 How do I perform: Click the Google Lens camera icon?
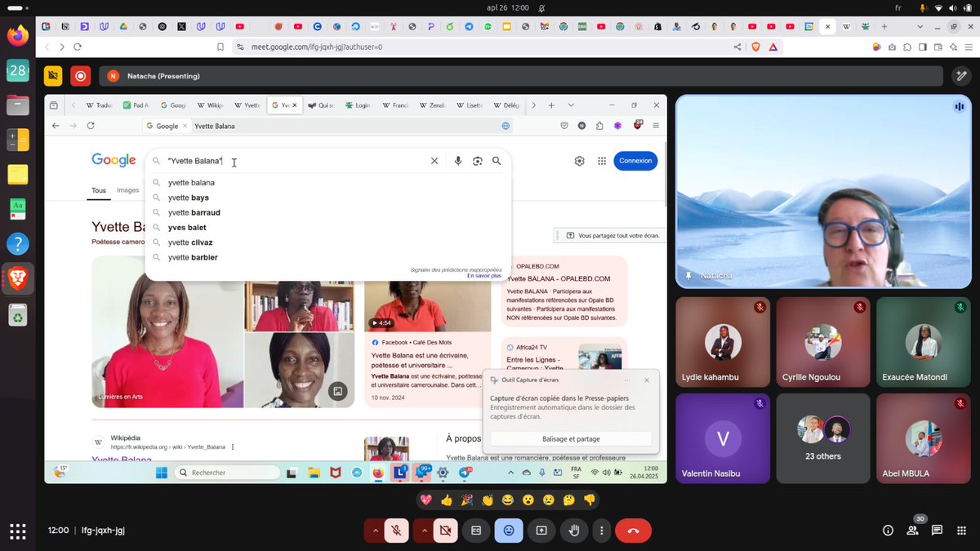[477, 161]
